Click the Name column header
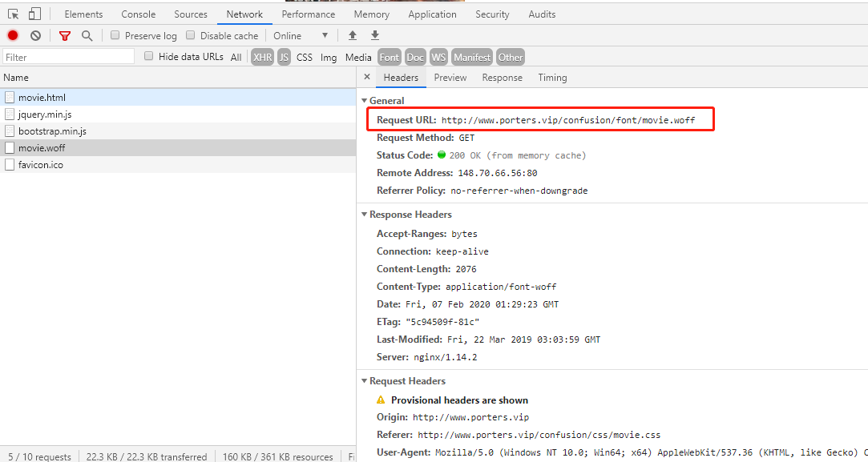868x462 pixels. (178, 78)
